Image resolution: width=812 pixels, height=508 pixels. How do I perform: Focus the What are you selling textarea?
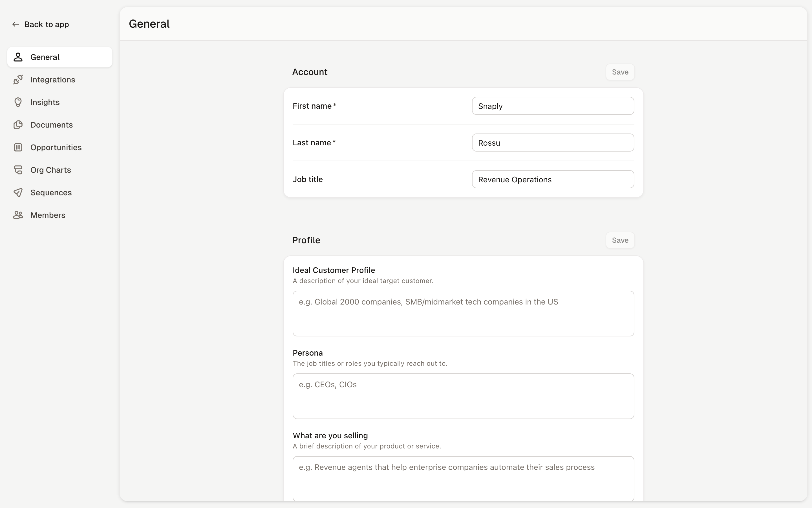463,478
